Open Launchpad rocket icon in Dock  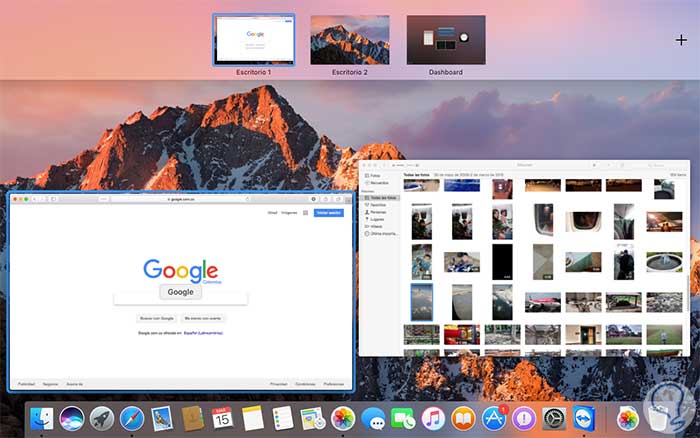coord(102,419)
